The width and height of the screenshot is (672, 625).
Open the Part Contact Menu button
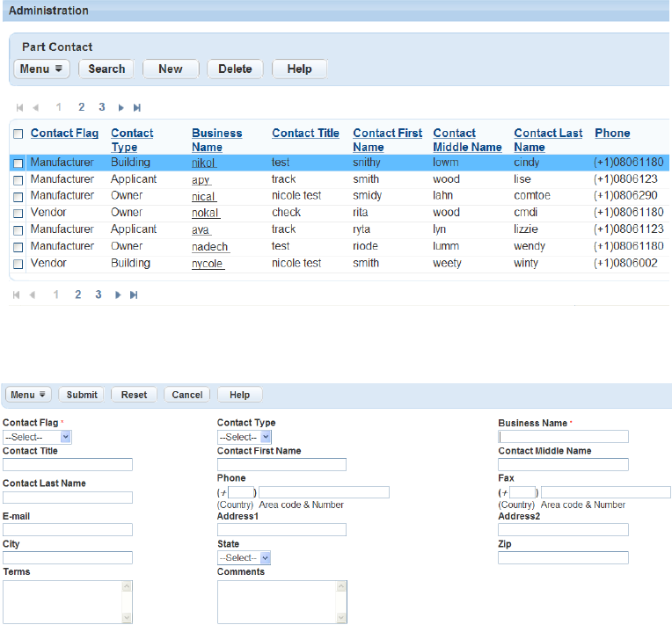pyautogui.click(x=41, y=69)
